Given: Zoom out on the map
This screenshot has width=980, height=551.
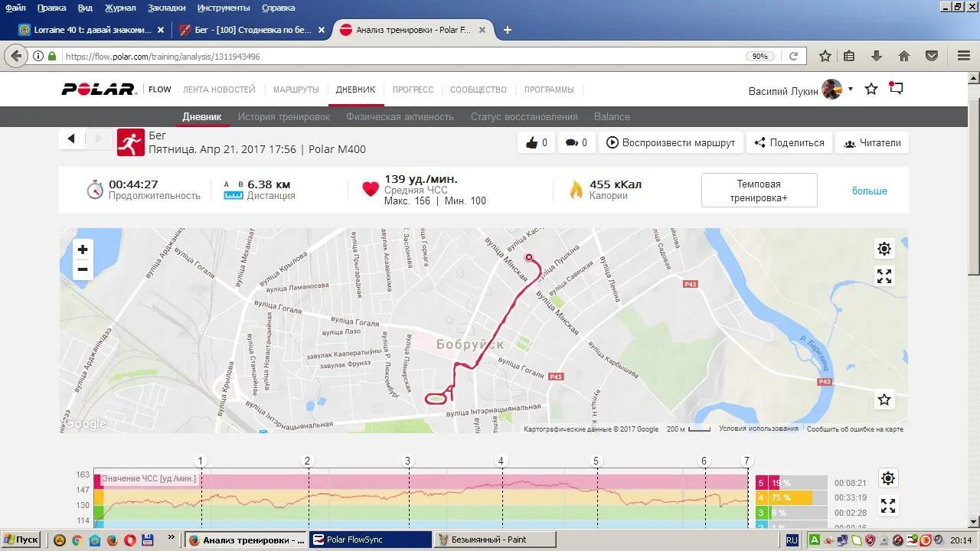Looking at the screenshot, I should pos(83,269).
